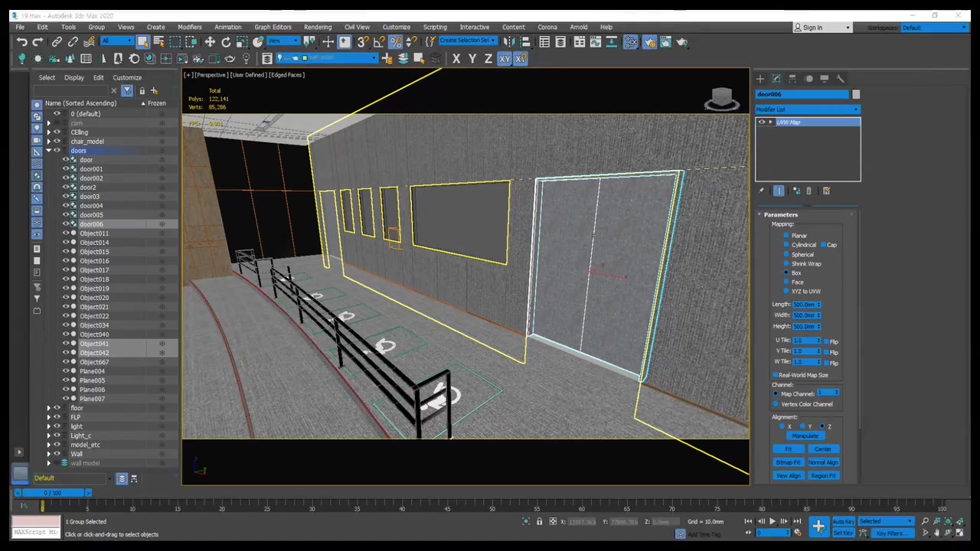
Task: Open the Modifier List dropdown
Action: click(x=807, y=109)
